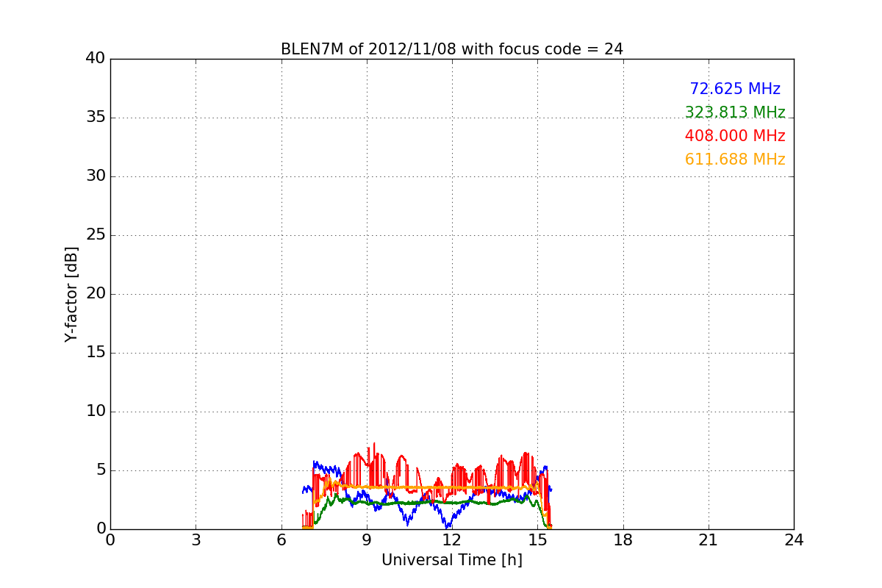
Task: Select the 72.625 MHz legend label
Action: pyautogui.click(x=735, y=89)
